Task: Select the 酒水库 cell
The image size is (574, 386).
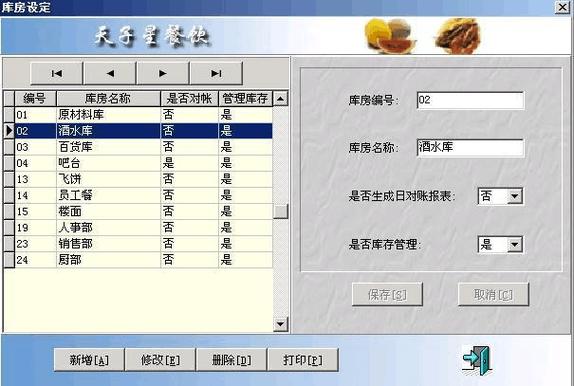Action: tap(108, 131)
